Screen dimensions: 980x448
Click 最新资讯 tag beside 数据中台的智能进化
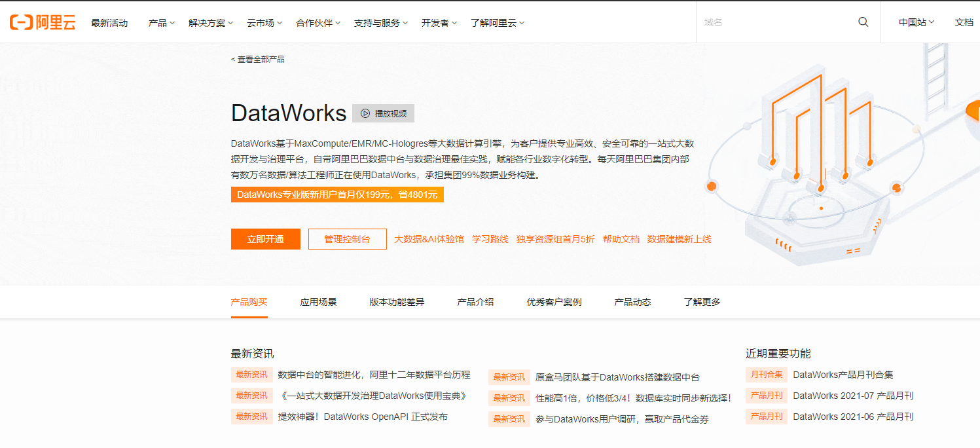coord(252,375)
